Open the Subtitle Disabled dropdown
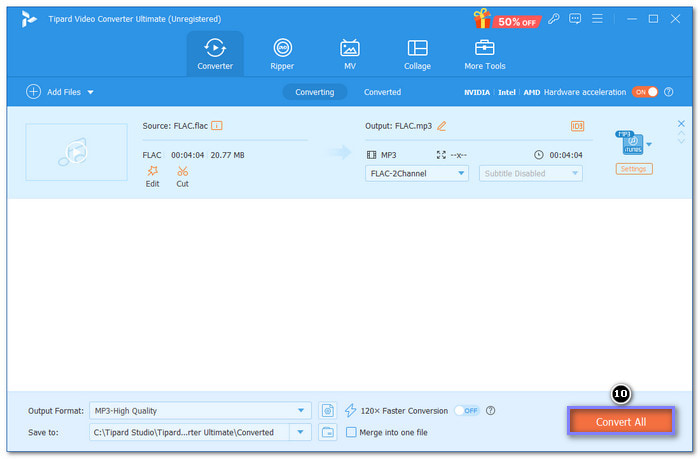 coord(530,173)
